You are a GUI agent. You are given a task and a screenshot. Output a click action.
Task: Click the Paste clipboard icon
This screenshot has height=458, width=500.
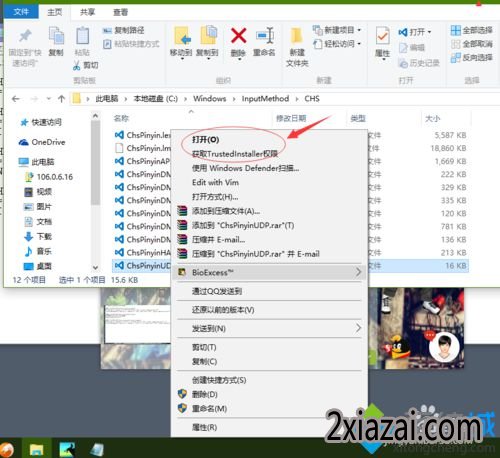pyautogui.click(x=82, y=36)
